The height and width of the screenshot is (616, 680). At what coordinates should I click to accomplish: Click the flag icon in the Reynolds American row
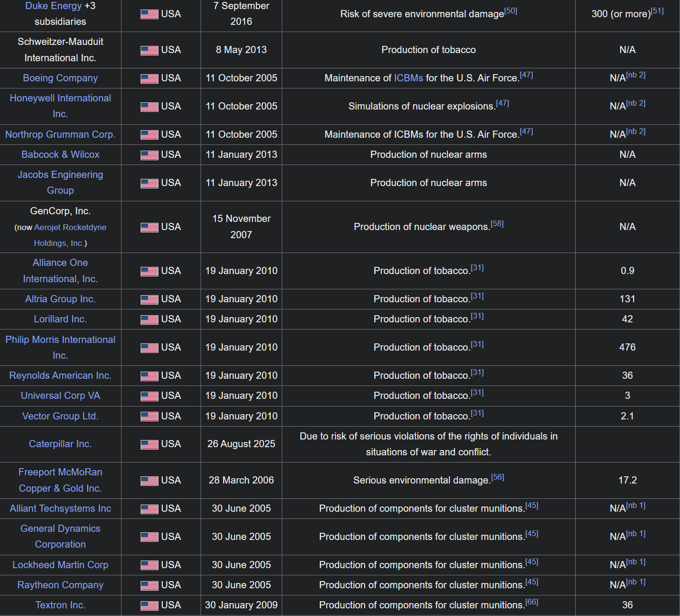149,376
